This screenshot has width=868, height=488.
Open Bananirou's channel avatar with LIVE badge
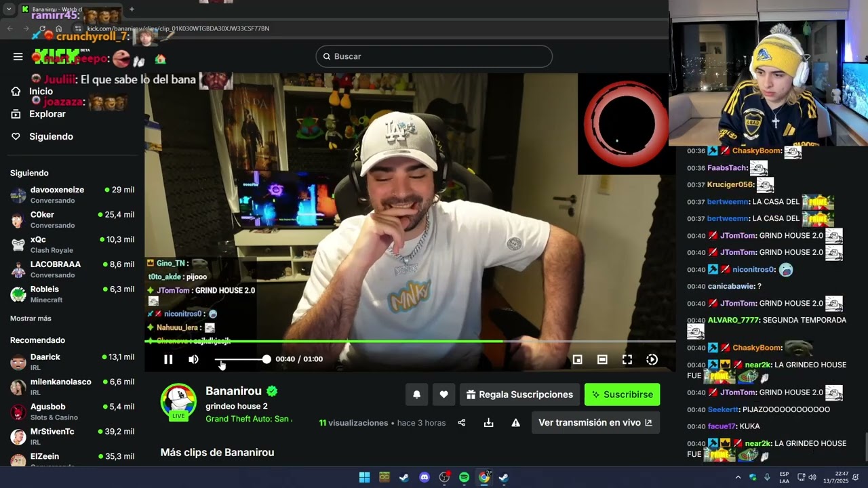tap(178, 403)
